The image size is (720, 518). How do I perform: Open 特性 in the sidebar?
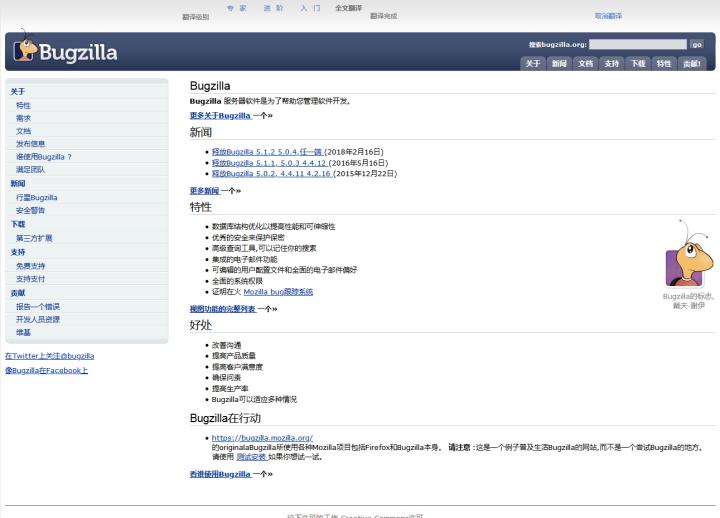pos(23,105)
